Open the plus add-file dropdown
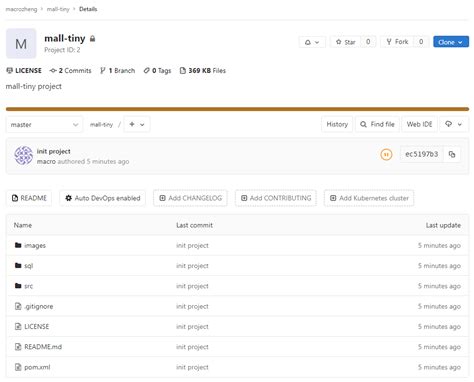The height and width of the screenshot is (382, 474). coord(137,125)
